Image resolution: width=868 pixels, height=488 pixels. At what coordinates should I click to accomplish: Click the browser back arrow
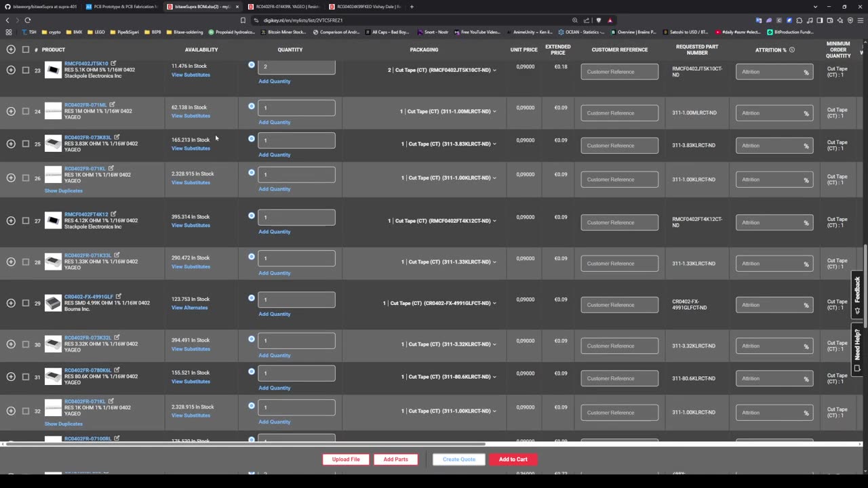coord(7,20)
